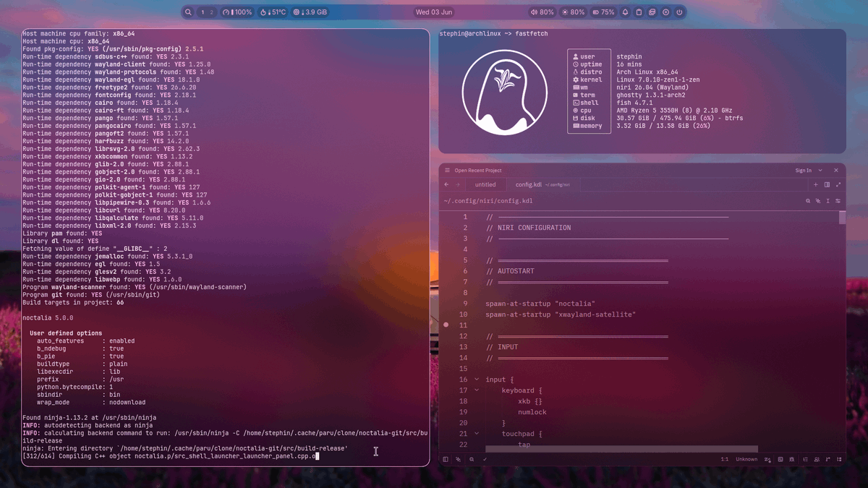This screenshot has height=488, width=868.
Task: Switch to the untitled tab
Action: click(x=485, y=184)
